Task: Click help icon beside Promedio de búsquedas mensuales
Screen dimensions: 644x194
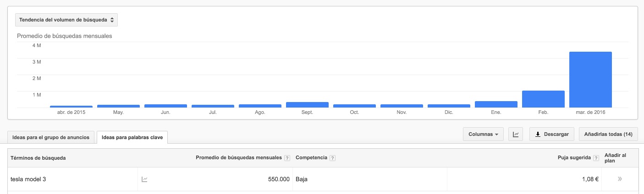Action: [x=287, y=158]
